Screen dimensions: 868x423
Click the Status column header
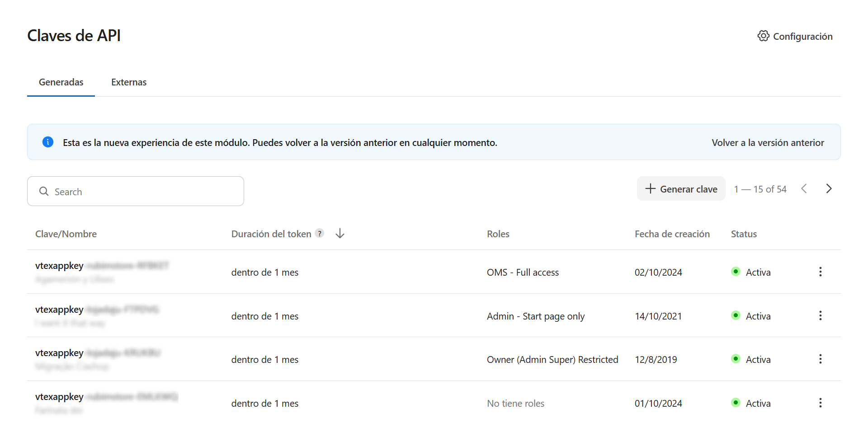[744, 234]
